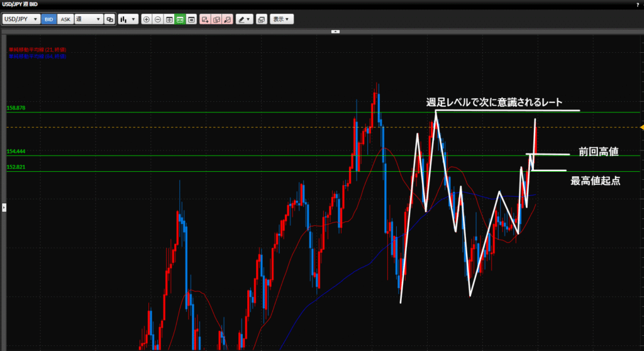Open the 週 timeframe dropdown
The image size is (644, 351).
coord(88,19)
